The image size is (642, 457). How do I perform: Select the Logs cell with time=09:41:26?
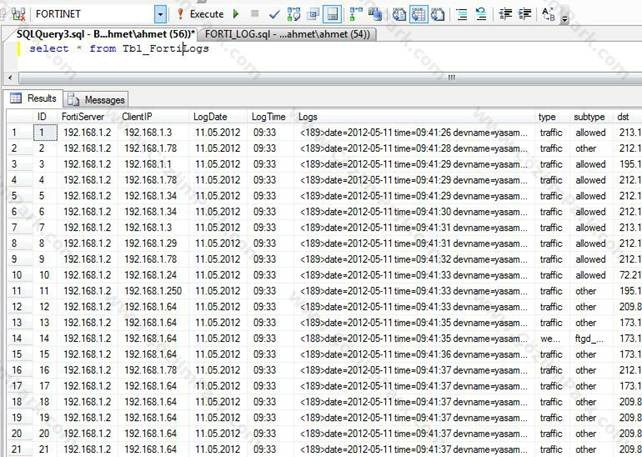tap(414, 133)
